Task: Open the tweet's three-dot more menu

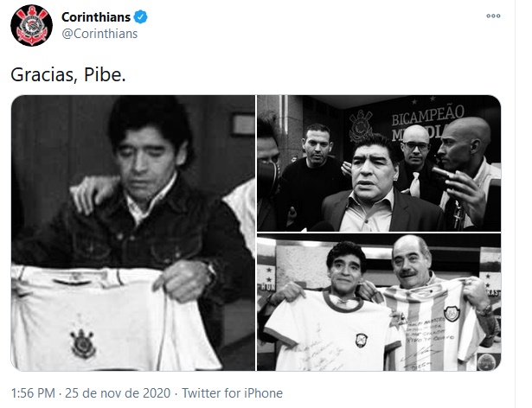Action: pos(493,16)
